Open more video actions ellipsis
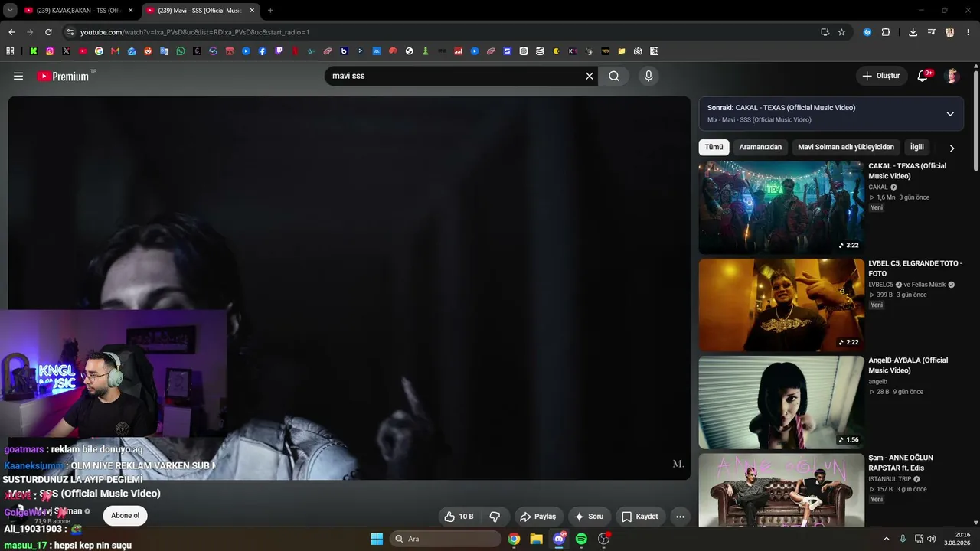This screenshot has width=980, height=551. pos(680,517)
